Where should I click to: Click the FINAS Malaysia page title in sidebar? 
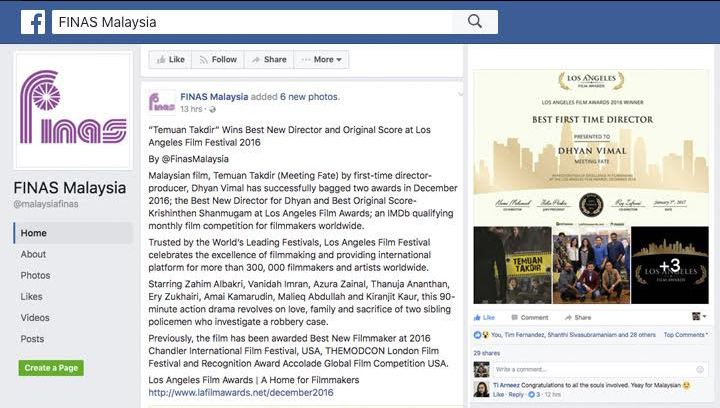coord(70,188)
